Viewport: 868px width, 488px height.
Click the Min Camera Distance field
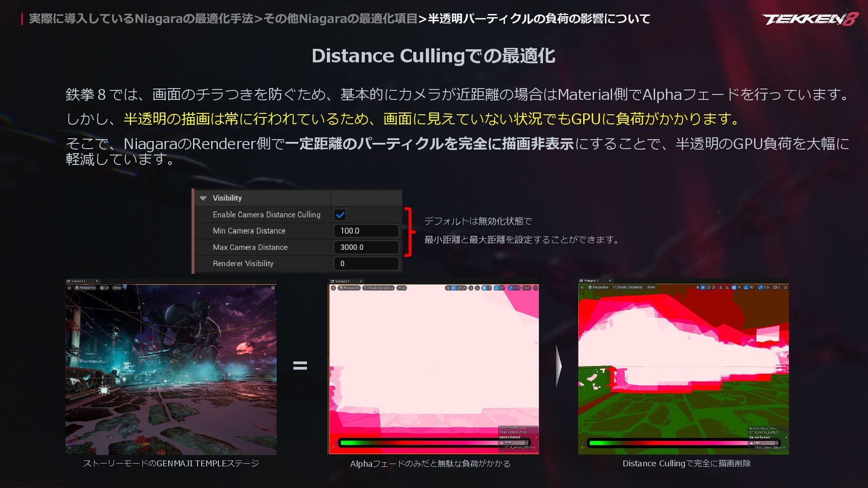click(x=366, y=231)
